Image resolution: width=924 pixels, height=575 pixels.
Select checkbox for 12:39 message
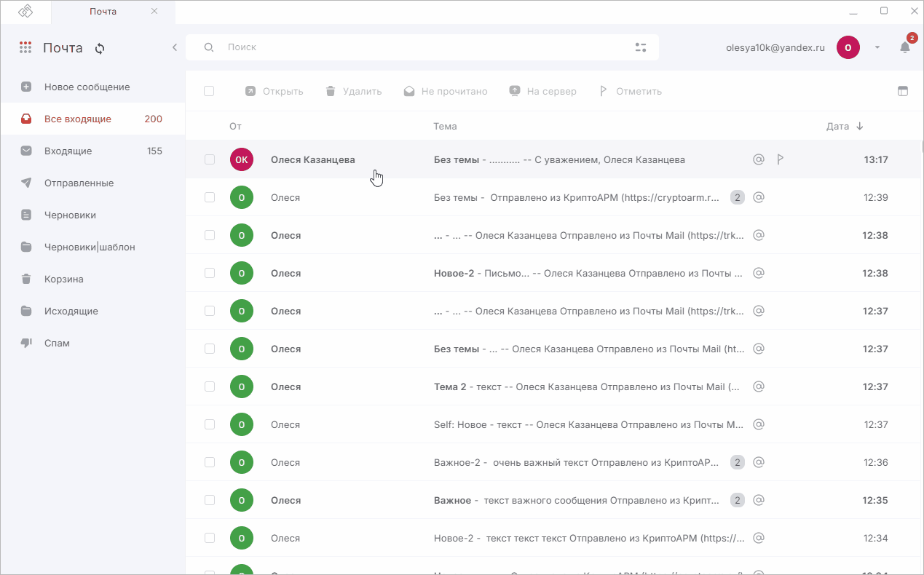[x=210, y=197]
